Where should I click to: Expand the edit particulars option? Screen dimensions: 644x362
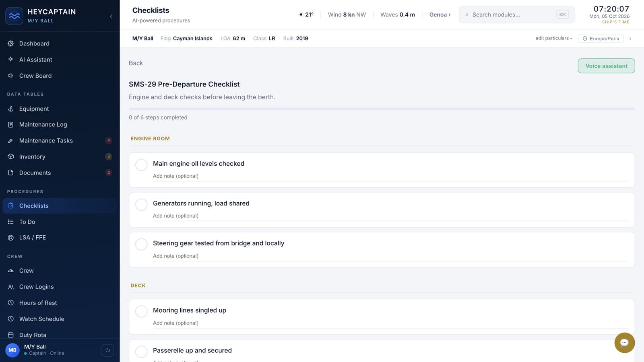coord(553,38)
